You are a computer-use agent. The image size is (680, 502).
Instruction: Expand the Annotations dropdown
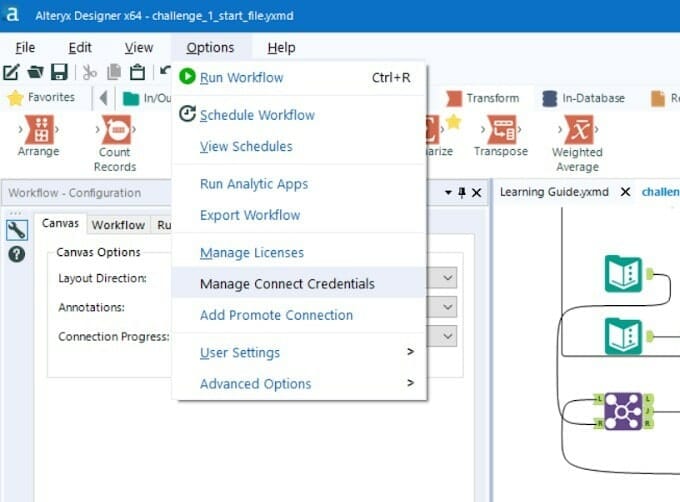pos(447,307)
